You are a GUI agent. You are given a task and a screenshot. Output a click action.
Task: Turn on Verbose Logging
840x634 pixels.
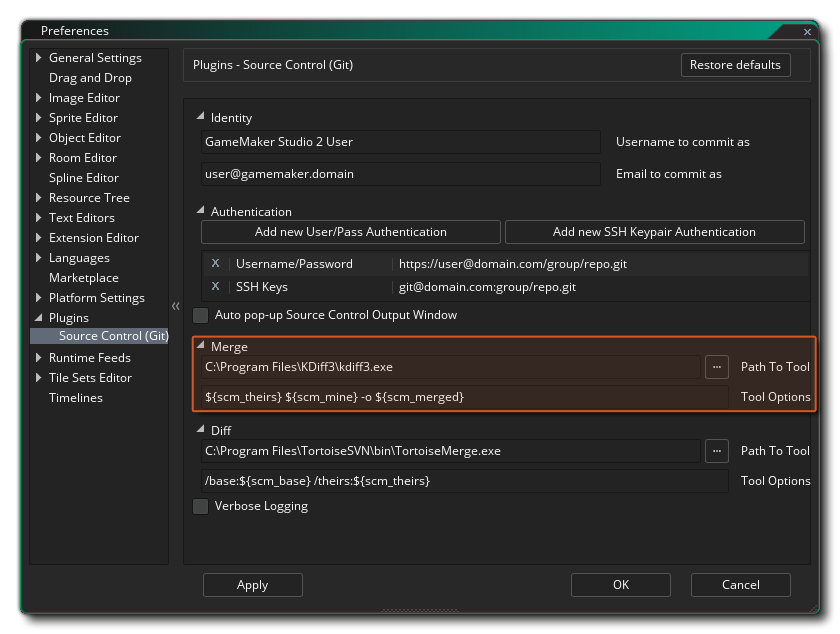tap(200, 506)
